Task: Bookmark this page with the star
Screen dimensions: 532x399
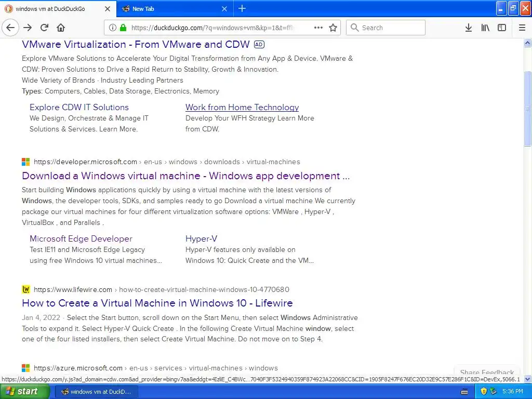Action: 333,28
